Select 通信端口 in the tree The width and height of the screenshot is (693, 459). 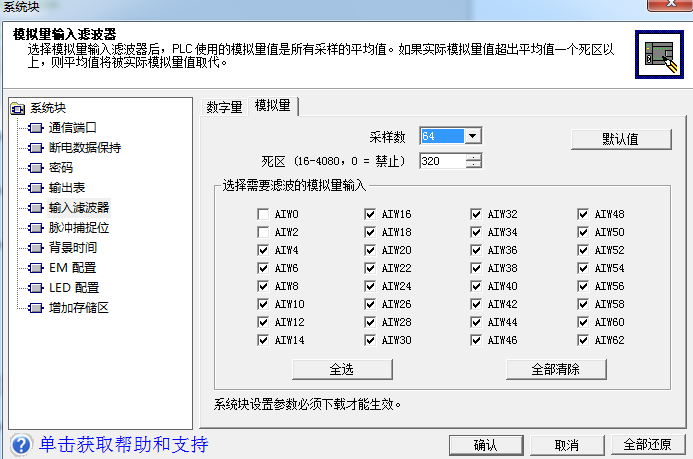[73, 127]
